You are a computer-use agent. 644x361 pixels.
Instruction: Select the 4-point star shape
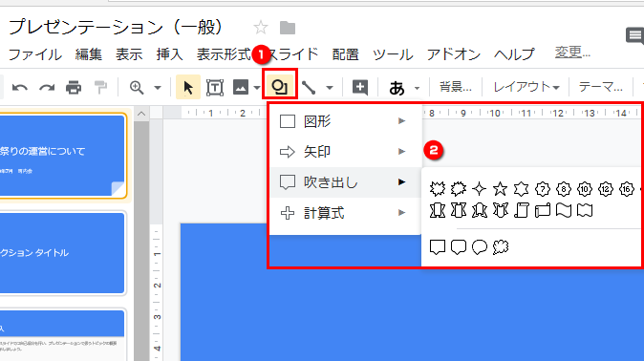point(480,189)
